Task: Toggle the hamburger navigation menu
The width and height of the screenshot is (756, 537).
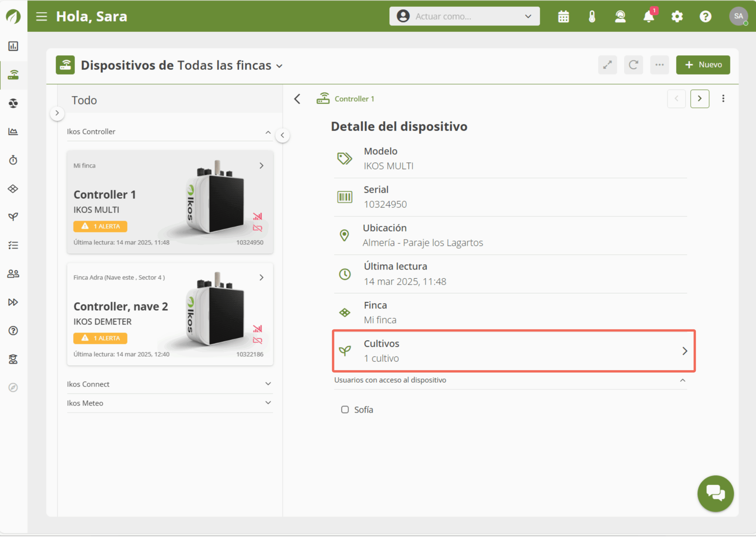Action: (x=42, y=17)
